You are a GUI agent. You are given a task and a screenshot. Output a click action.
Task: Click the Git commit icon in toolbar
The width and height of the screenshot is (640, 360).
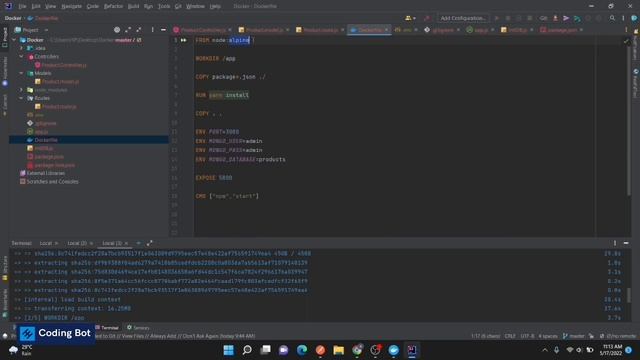(x=566, y=18)
